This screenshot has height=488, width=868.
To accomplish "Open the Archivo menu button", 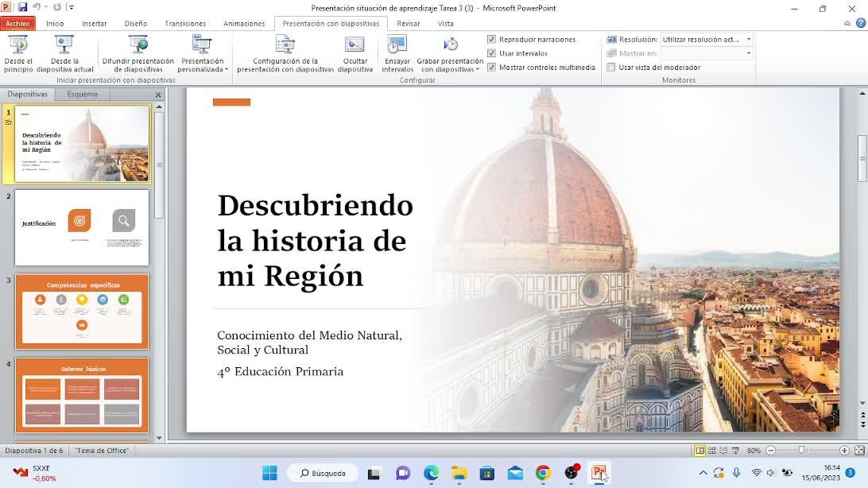I will [17, 23].
